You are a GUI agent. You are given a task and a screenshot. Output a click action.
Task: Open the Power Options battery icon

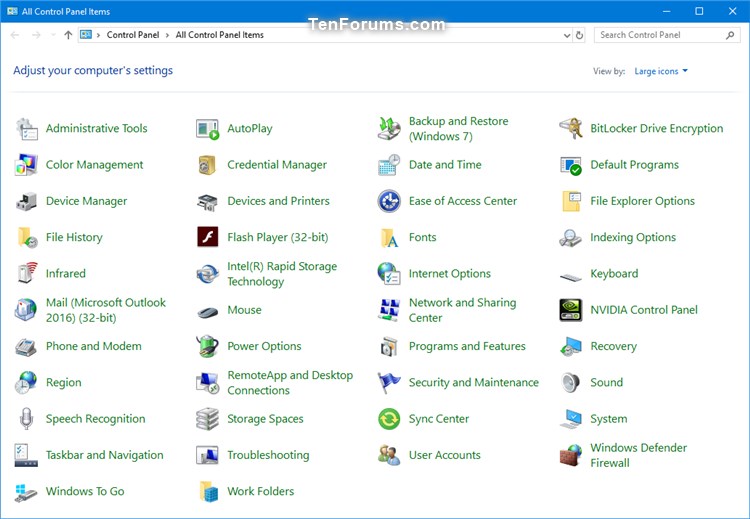[x=208, y=346]
